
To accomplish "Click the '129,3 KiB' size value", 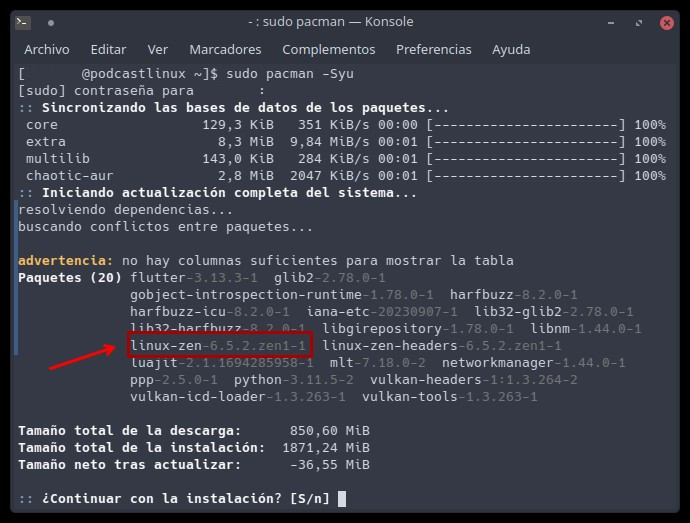I will click(238, 125).
